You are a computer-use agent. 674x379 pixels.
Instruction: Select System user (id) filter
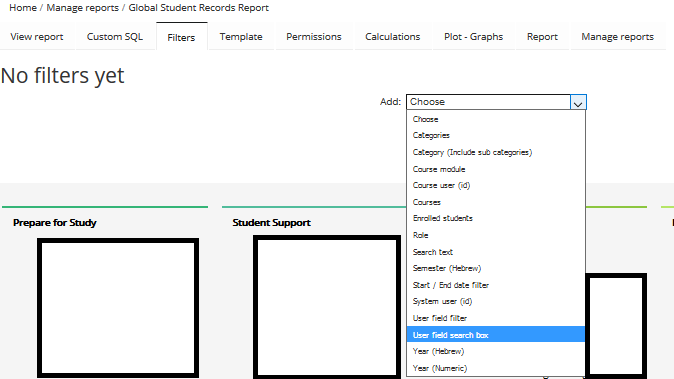[x=496, y=301]
